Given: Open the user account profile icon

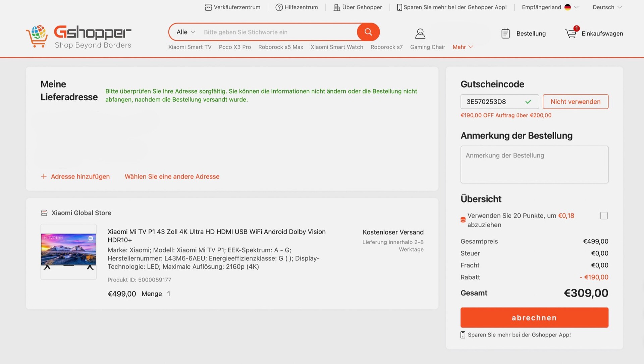Looking at the screenshot, I should click(420, 34).
